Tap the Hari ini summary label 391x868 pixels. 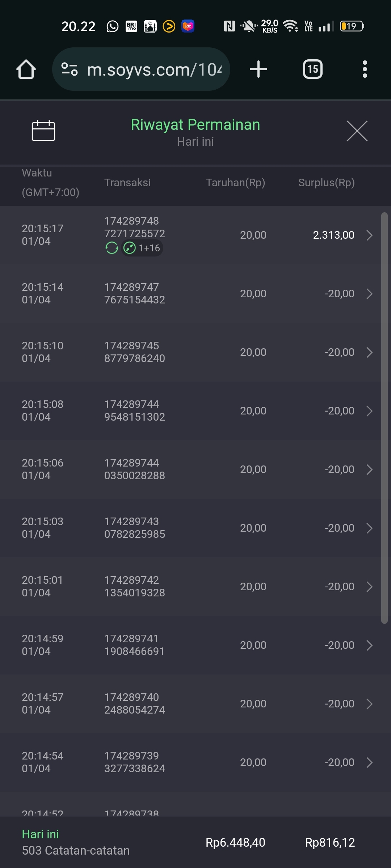[x=41, y=834]
